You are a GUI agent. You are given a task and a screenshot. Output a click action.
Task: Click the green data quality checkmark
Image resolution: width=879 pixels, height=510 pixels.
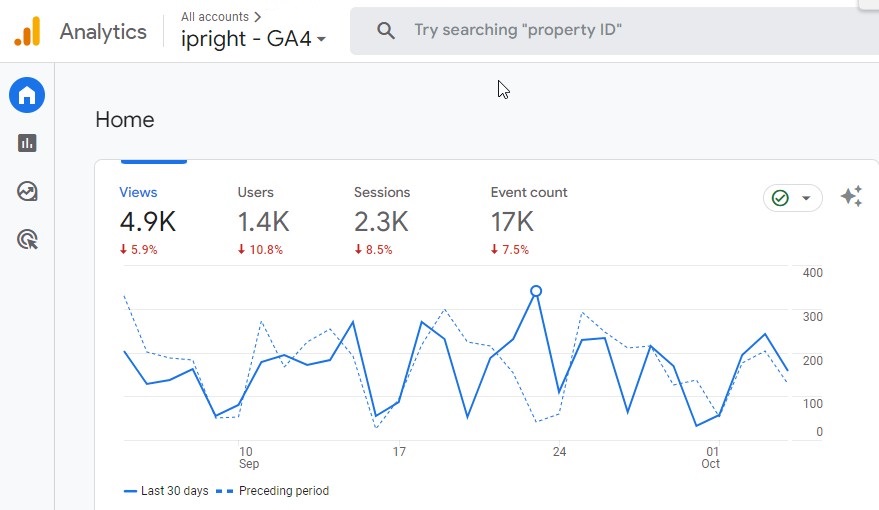click(x=781, y=198)
